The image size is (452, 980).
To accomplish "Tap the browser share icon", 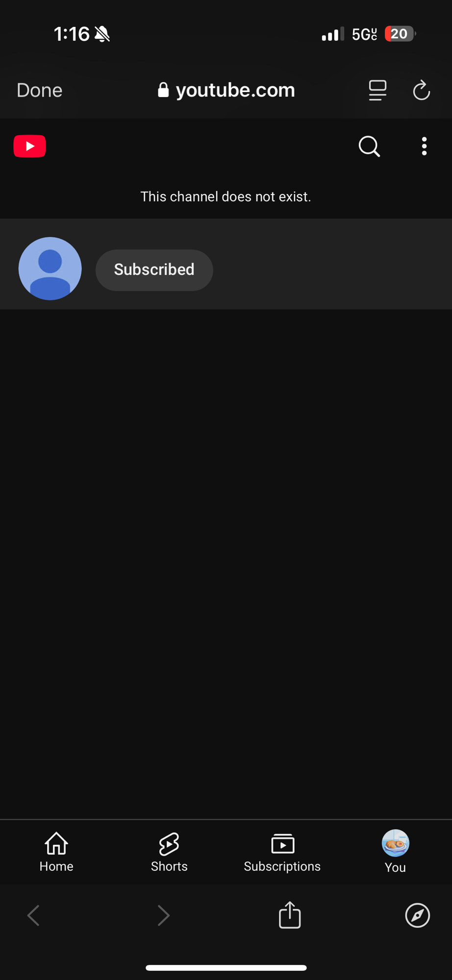I will pyautogui.click(x=290, y=915).
